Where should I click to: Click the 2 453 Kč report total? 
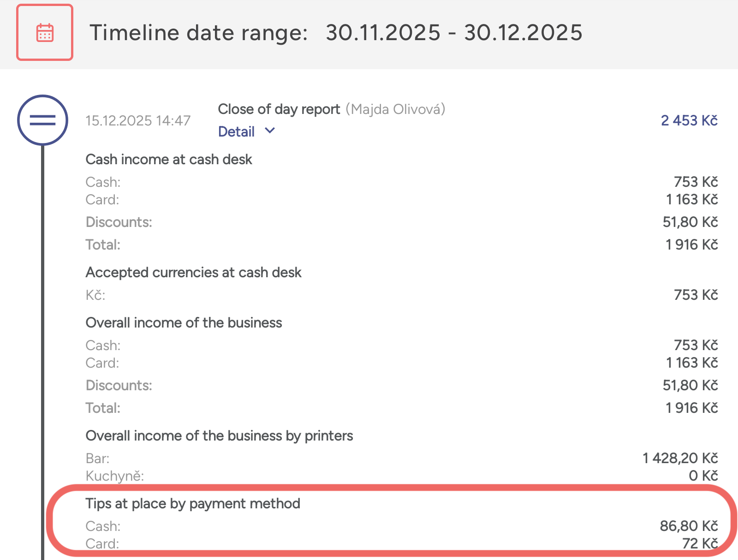click(689, 120)
